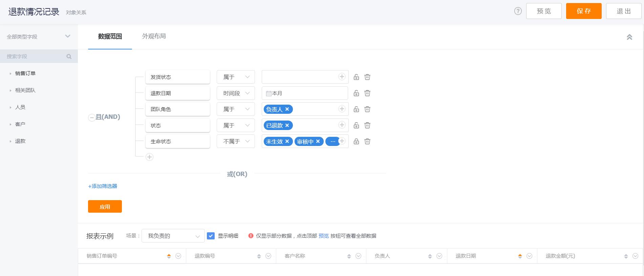644x276 pixels.
Task: Open operator dropdown for 发货状态 row
Action: (x=236, y=77)
